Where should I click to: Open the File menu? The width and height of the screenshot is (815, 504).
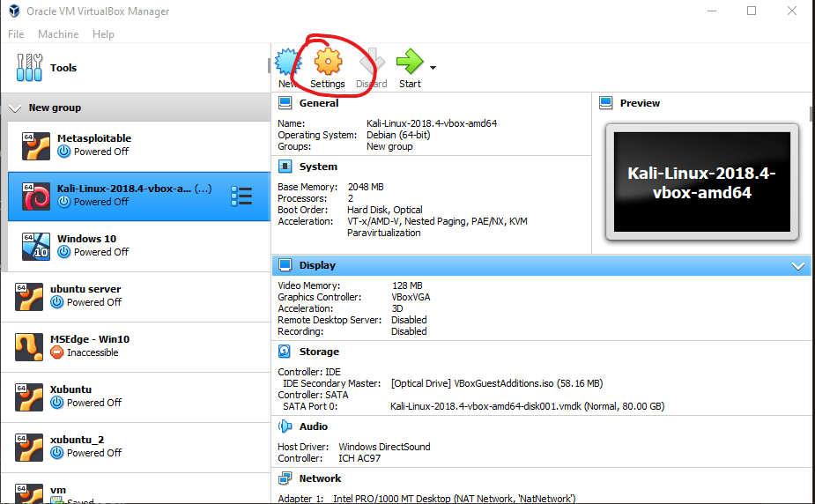point(16,34)
